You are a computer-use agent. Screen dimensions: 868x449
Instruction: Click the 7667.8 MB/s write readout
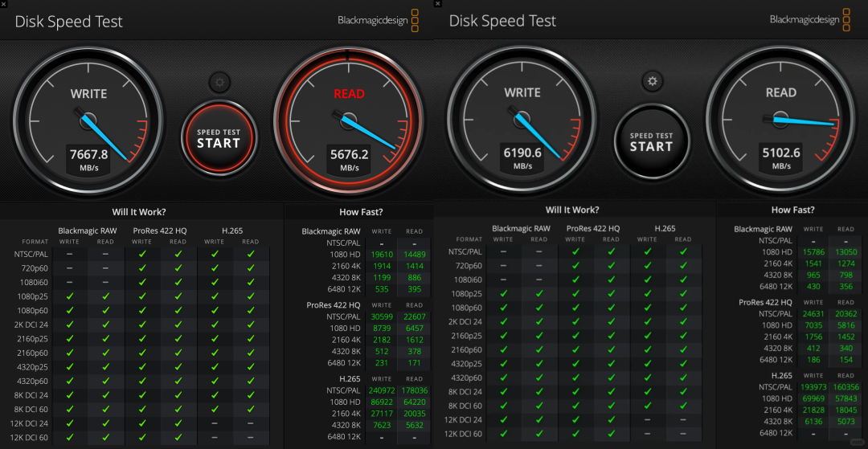click(88, 159)
